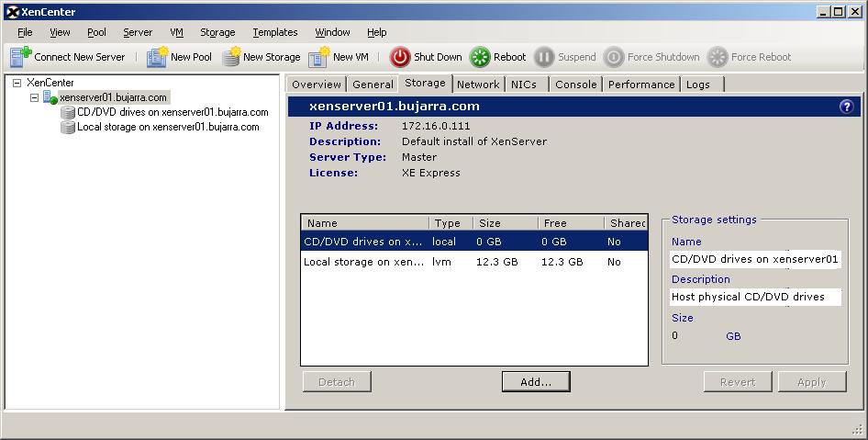Click the IP address 172.16.0.111
Image resolution: width=868 pixels, height=440 pixels.
coord(436,127)
